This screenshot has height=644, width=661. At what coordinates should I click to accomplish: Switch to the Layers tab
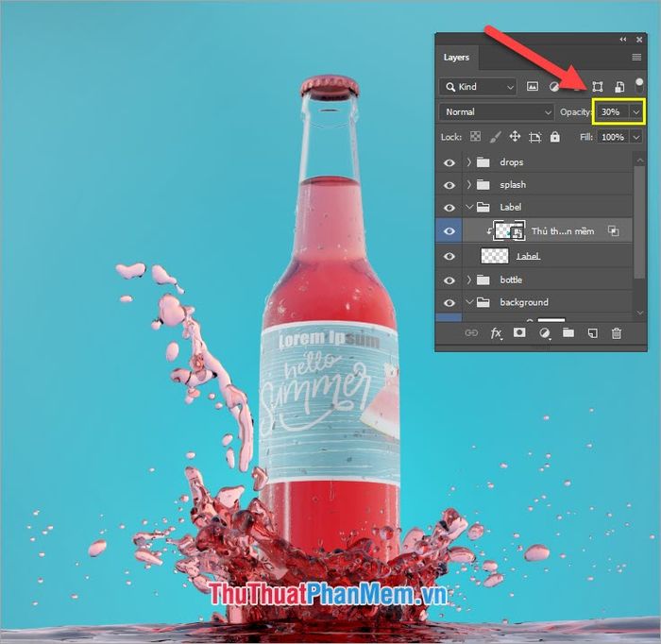[456, 58]
